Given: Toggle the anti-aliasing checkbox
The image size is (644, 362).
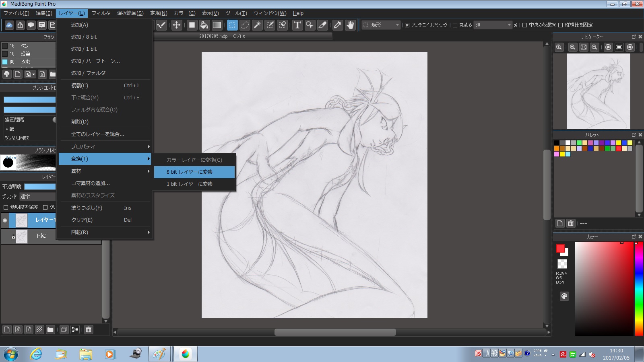Looking at the screenshot, I should 407,25.
